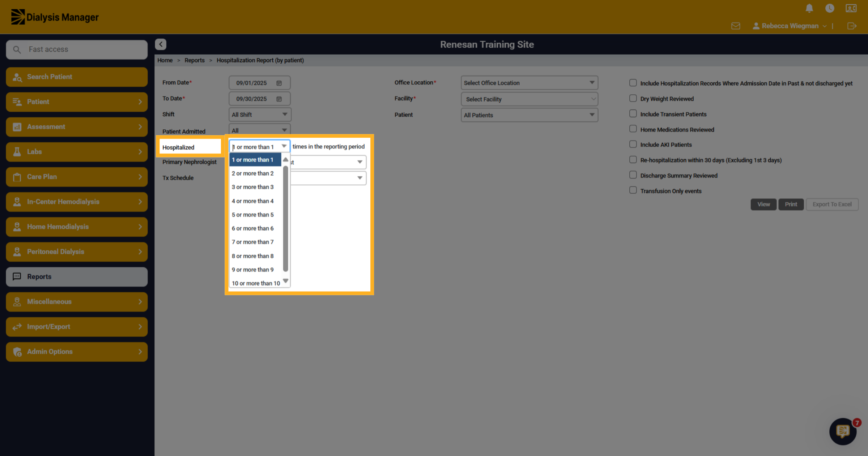Screen dimensions: 868x456
Task: Open the Select Facility dropdown
Action: tap(529, 99)
